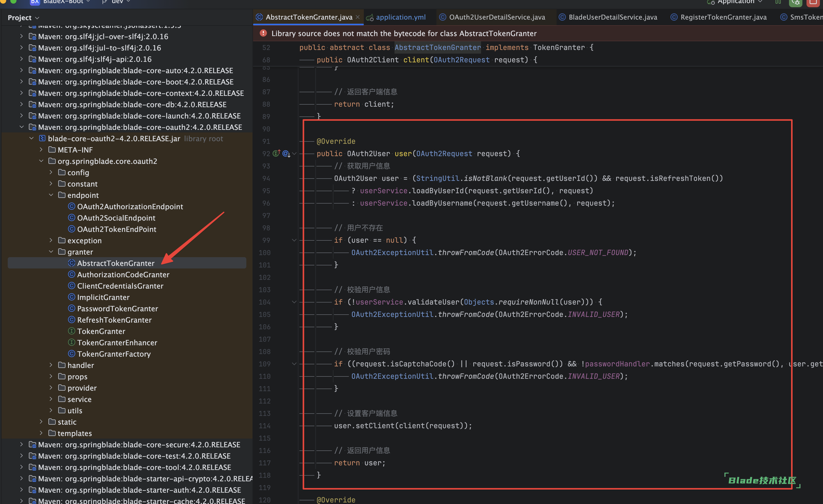This screenshot has height=504, width=823.
Task: Click the sticky AbstractTokenGranter class header line
Action: pos(446,47)
